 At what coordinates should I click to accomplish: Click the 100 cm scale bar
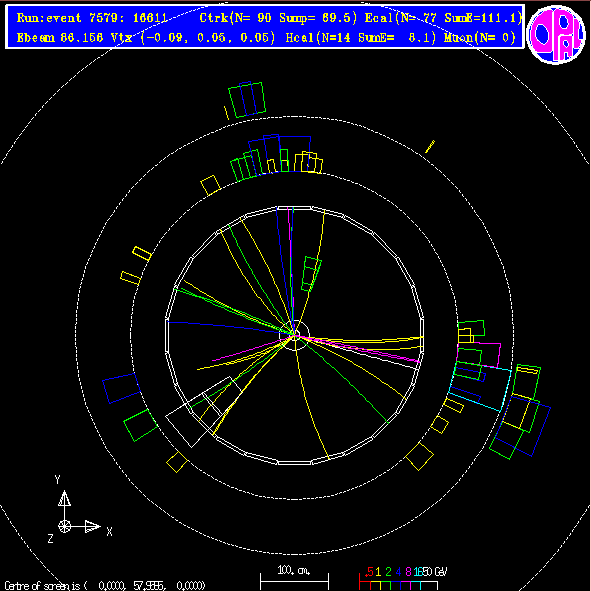coord(294,581)
